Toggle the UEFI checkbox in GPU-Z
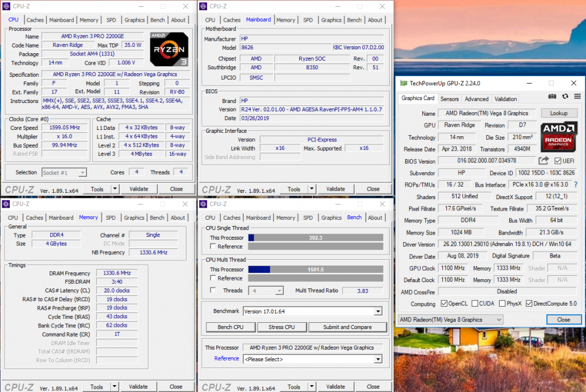586x392 pixels. [x=557, y=161]
